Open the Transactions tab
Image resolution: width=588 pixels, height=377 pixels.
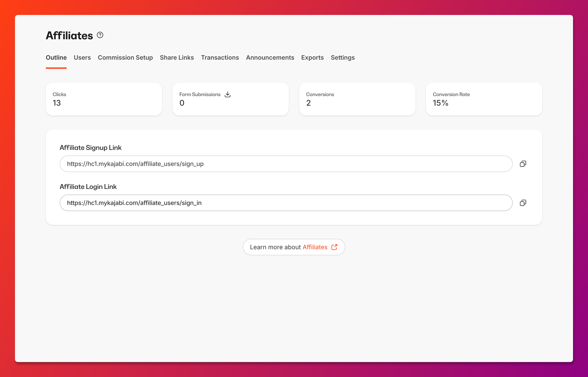pos(220,57)
